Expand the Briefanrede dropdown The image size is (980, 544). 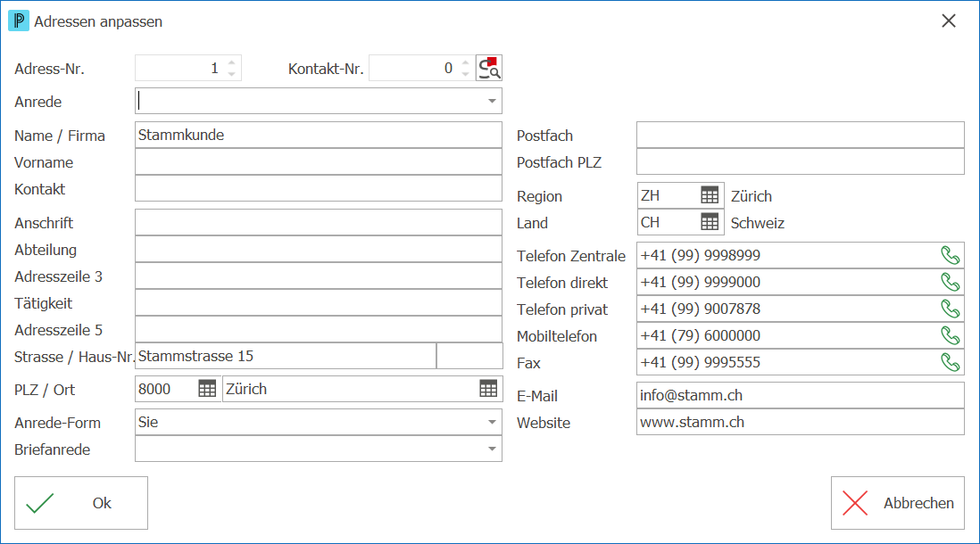point(492,449)
